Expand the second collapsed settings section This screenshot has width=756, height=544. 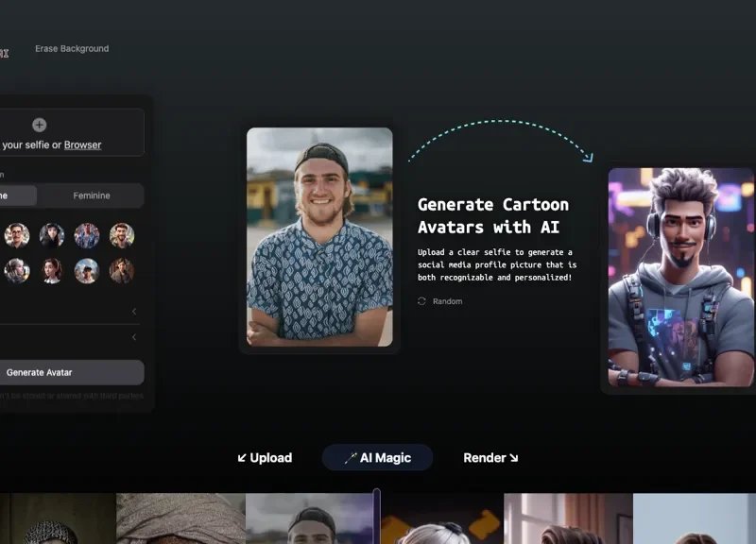point(134,336)
